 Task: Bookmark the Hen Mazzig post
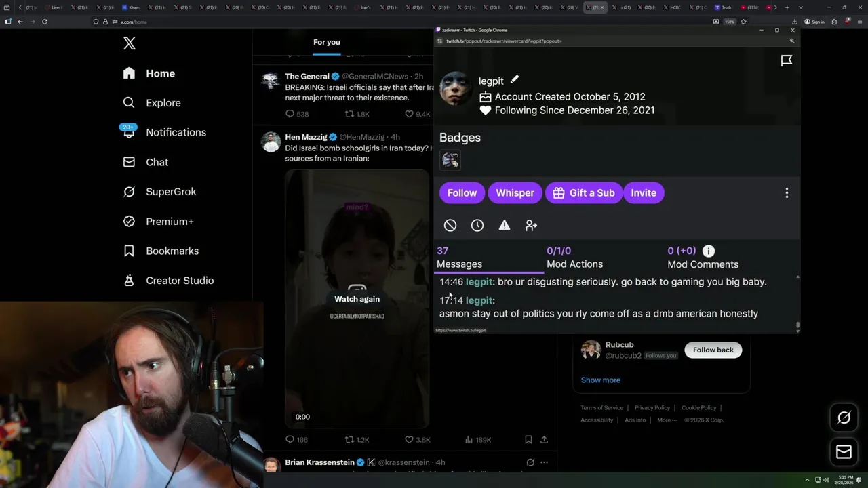point(528,440)
